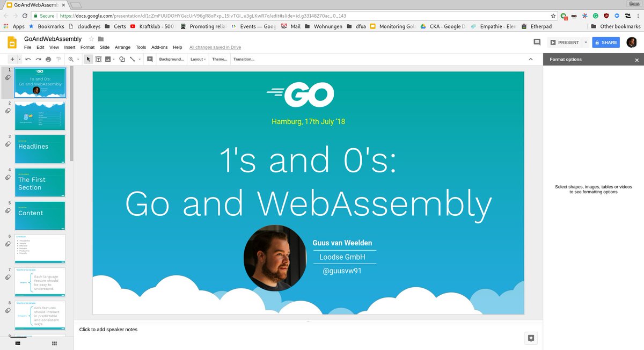Click the PRESENT button
The image size is (644, 350).
565,42
